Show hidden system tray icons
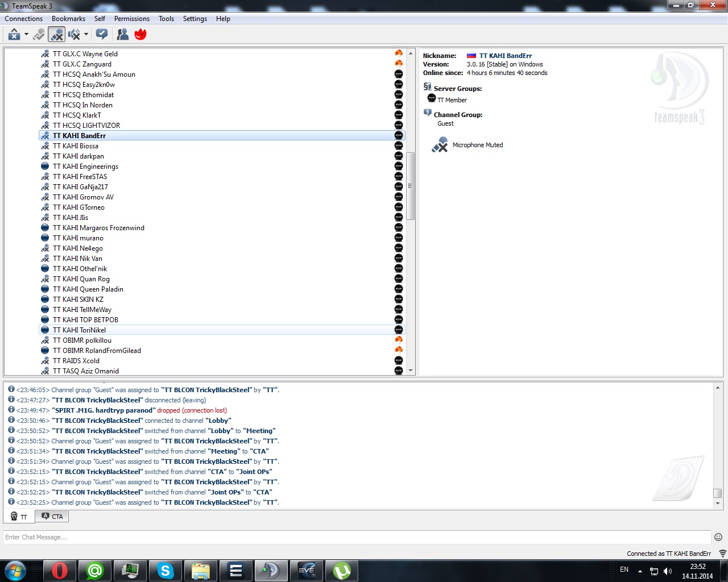 click(x=640, y=571)
